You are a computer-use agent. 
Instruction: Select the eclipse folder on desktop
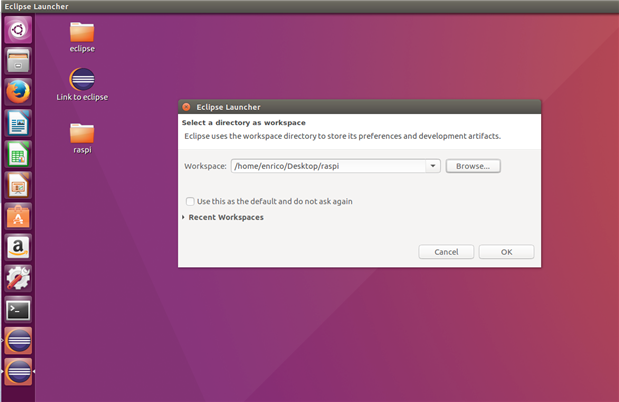[x=82, y=37]
